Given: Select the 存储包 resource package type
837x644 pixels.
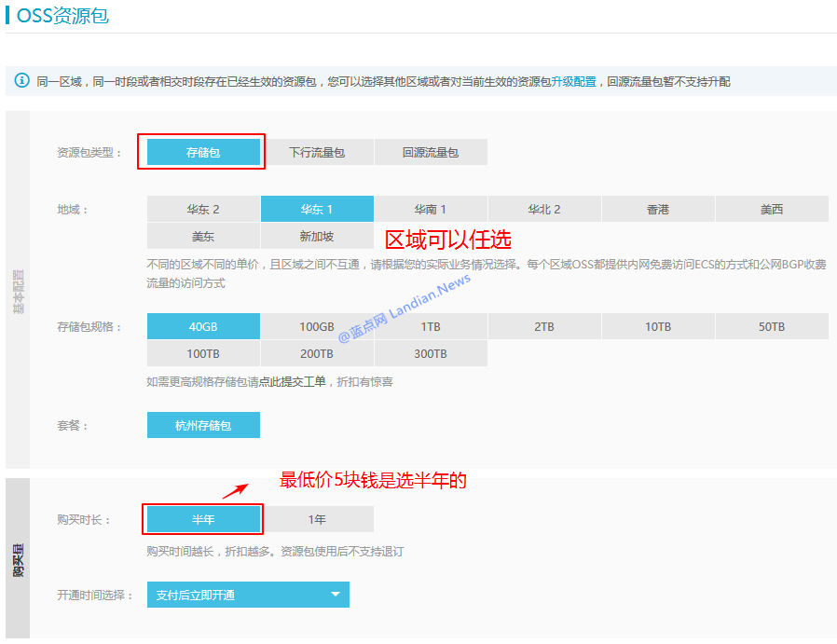Looking at the screenshot, I should click(201, 151).
